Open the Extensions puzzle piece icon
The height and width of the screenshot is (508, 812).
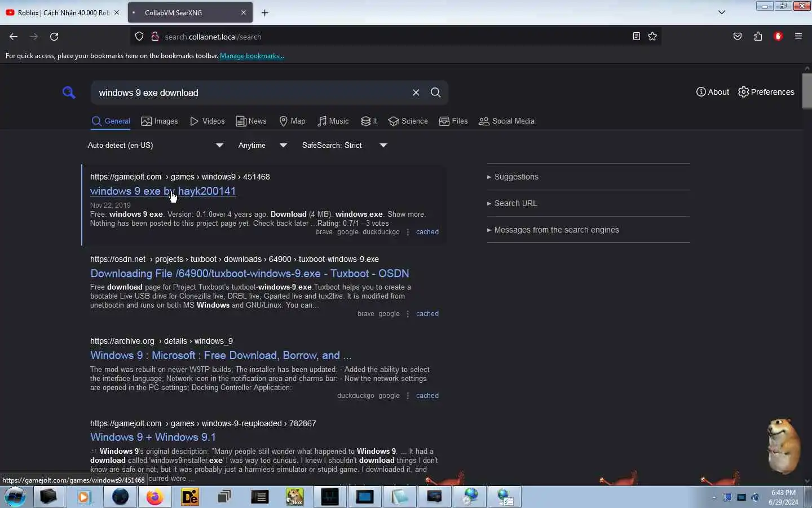click(758, 37)
